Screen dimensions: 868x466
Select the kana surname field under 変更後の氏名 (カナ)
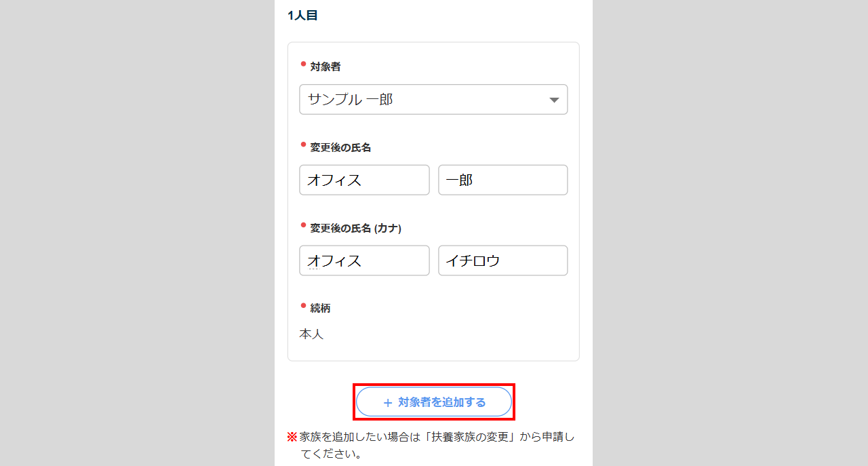[x=364, y=261]
